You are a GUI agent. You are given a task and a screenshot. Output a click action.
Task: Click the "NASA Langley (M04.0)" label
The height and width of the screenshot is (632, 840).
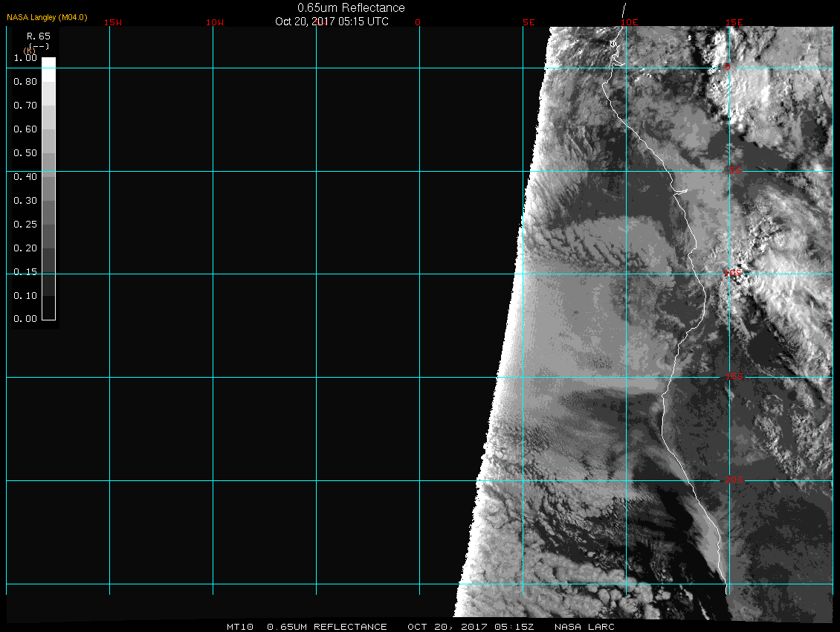tap(47, 17)
